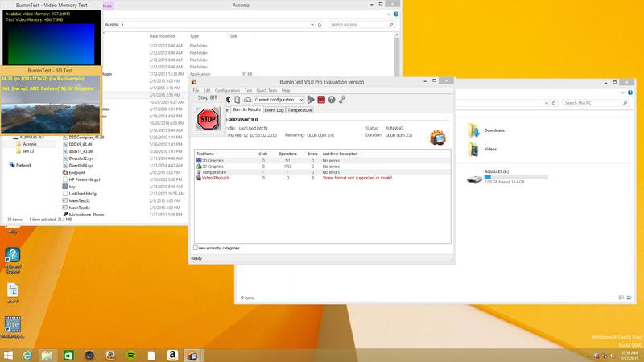Select d3dx11_43.dll file
Screen dimensions: 644x362
[x=80, y=151]
